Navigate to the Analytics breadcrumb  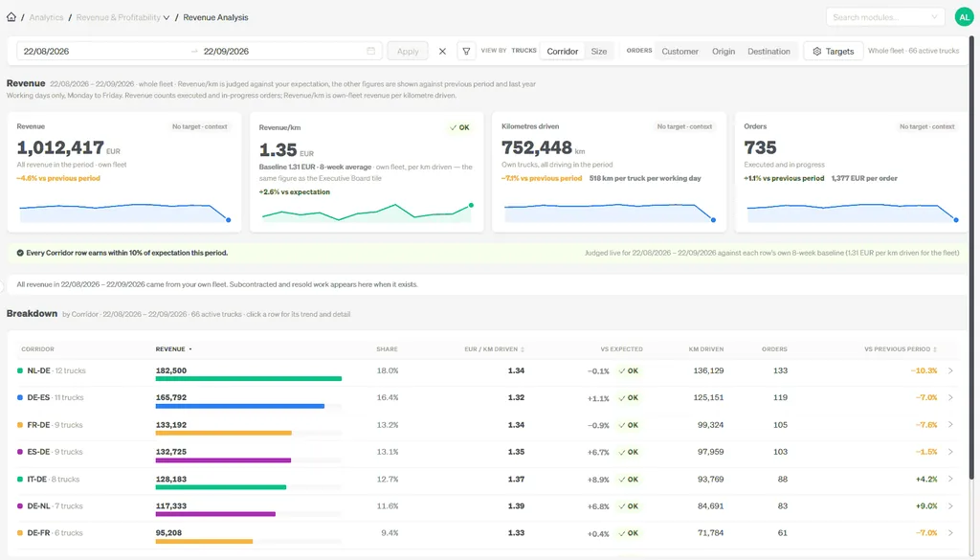[46, 17]
